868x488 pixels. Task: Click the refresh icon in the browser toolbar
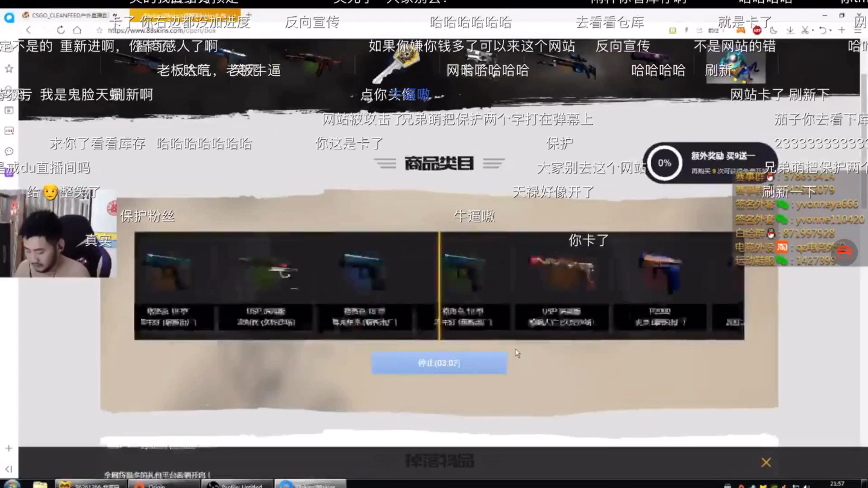pyautogui.click(x=61, y=29)
